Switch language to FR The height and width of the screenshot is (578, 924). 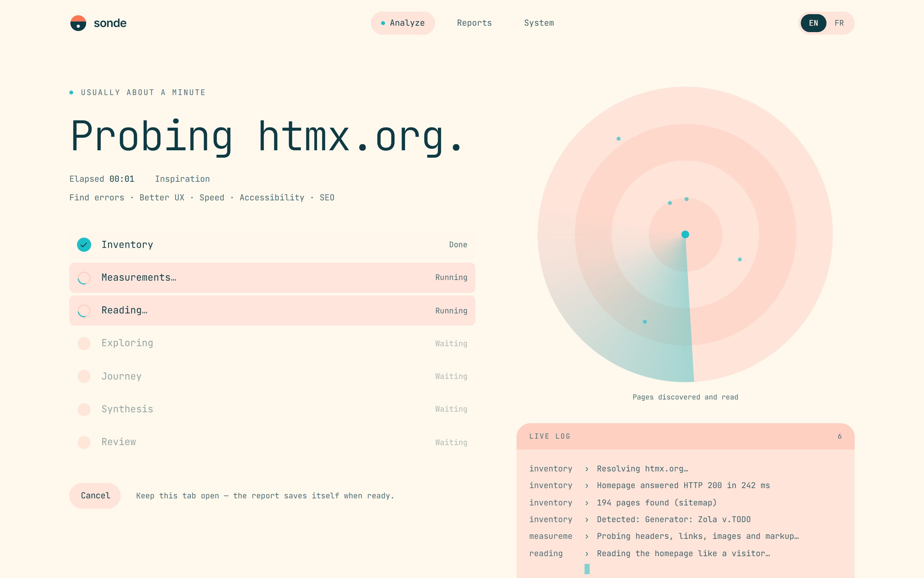[839, 23]
